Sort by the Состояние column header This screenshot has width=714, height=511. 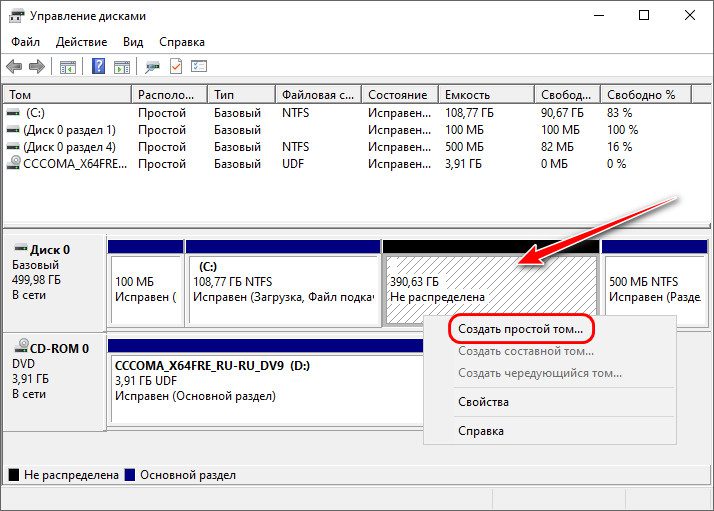point(400,95)
